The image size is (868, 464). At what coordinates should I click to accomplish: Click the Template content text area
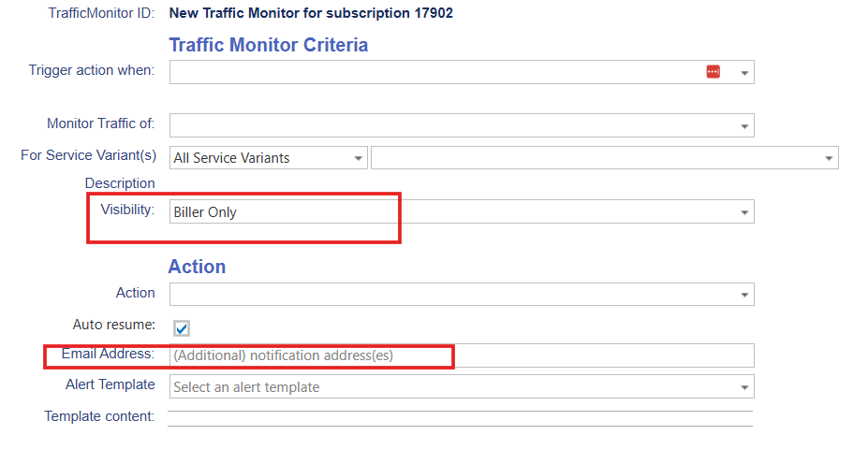pos(459,418)
